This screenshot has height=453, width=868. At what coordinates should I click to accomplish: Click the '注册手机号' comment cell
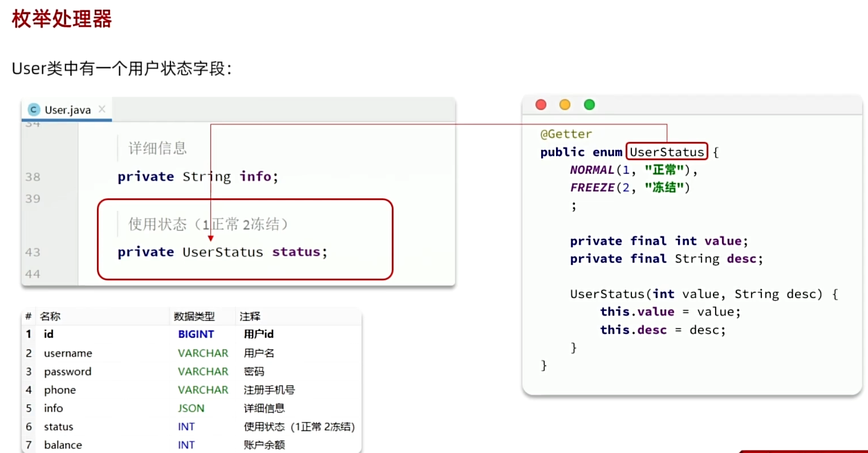(269, 390)
